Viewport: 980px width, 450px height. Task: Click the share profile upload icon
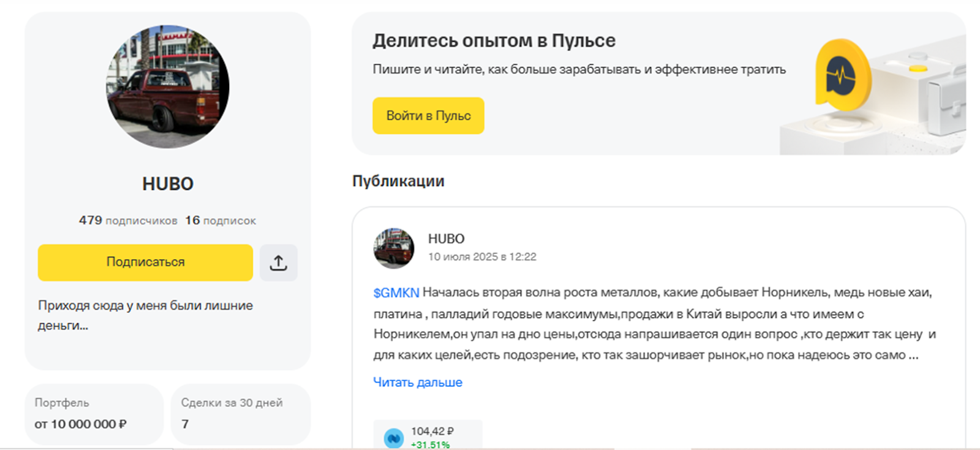coord(278,262)
